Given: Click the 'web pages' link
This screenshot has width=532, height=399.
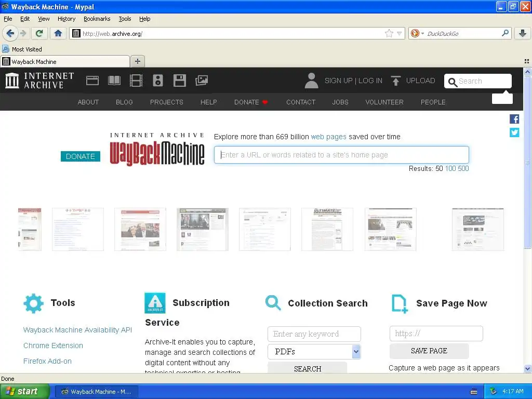Looking at the screenshot, I should 328,137.
